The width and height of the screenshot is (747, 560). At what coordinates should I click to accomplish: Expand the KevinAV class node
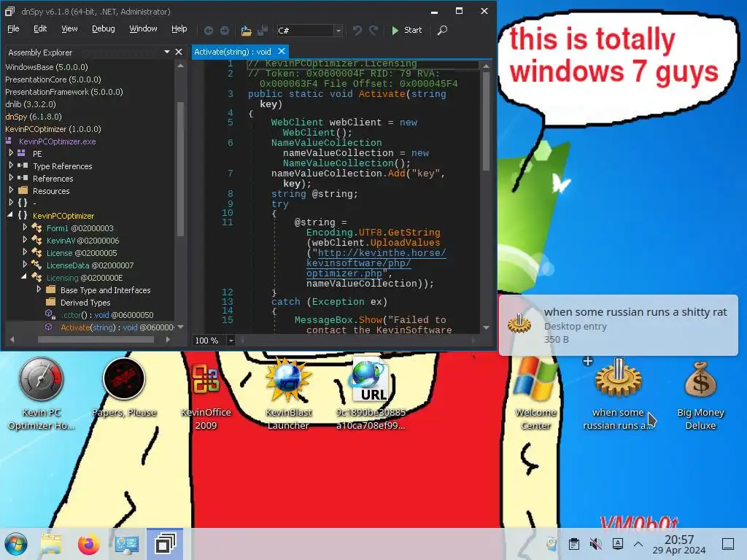pos(25,239)
